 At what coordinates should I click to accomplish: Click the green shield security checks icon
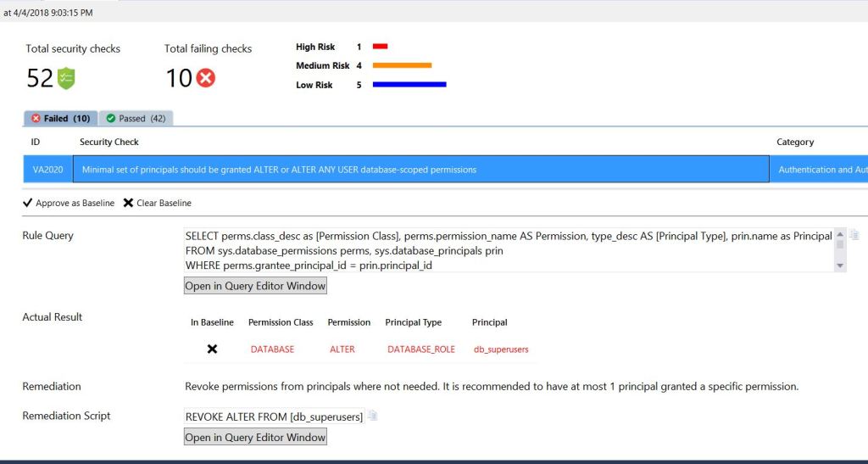click(x=66, y=78)
